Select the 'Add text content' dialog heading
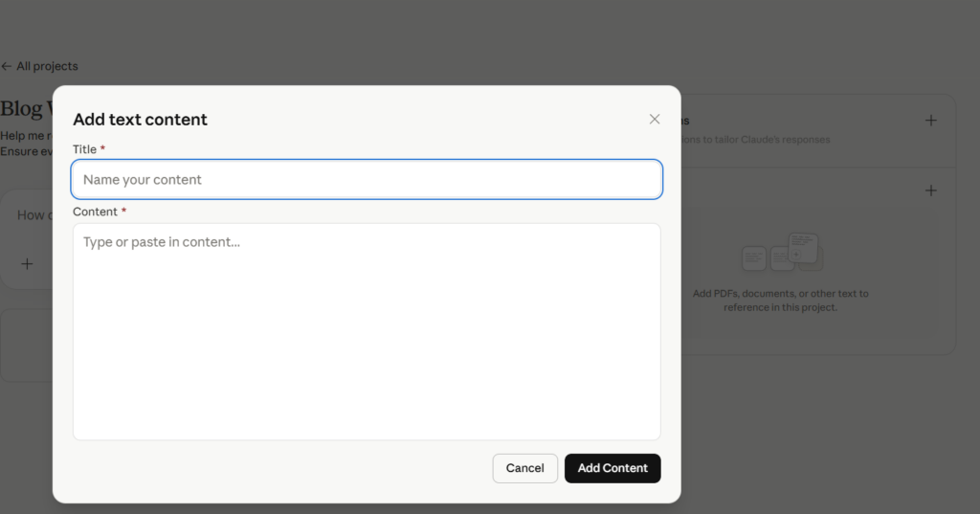 click(x=140, y=120)
